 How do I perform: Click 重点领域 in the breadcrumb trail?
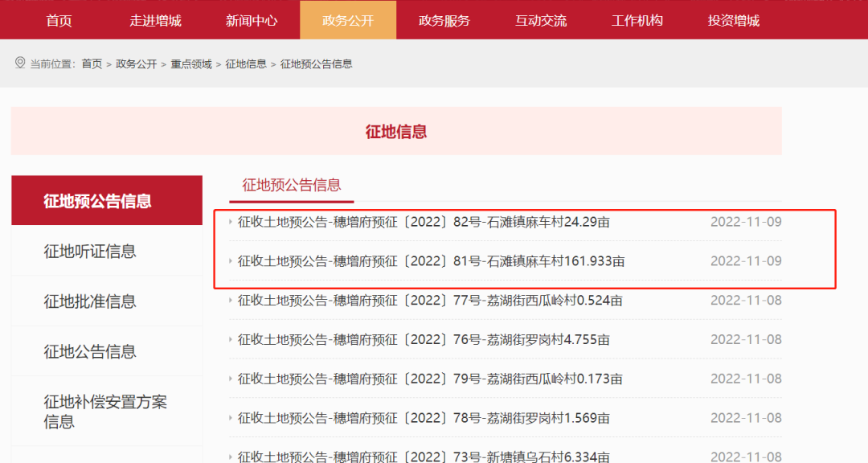pyautogui.click(x=190, y=63)
